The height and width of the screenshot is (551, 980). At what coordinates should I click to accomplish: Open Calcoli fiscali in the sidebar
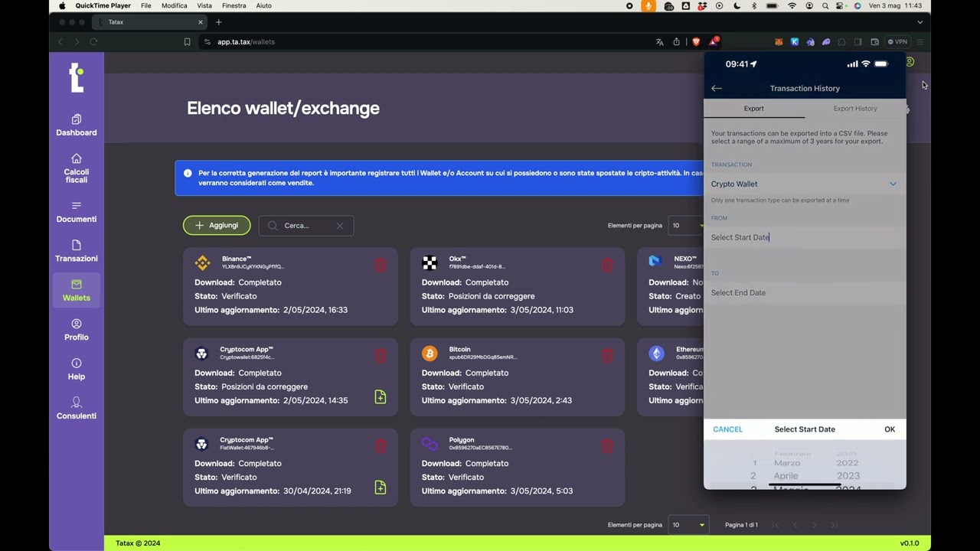[x=76, y=168]
